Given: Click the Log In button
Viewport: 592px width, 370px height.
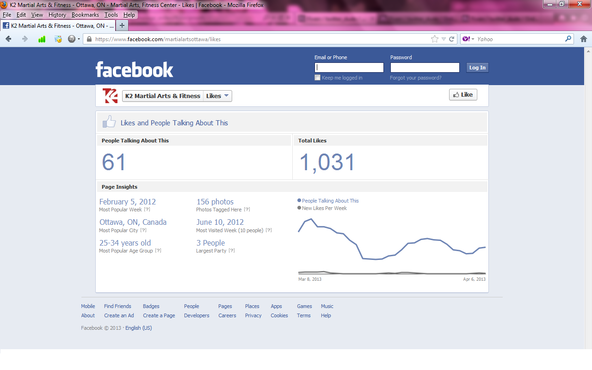Looking at the screenshot, I should coord(477,68).
